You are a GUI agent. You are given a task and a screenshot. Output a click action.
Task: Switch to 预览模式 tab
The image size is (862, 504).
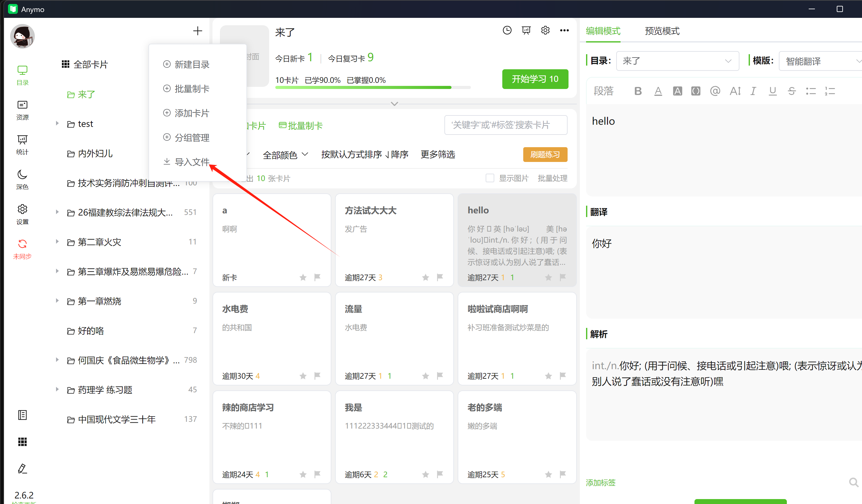tap(662, 31)
